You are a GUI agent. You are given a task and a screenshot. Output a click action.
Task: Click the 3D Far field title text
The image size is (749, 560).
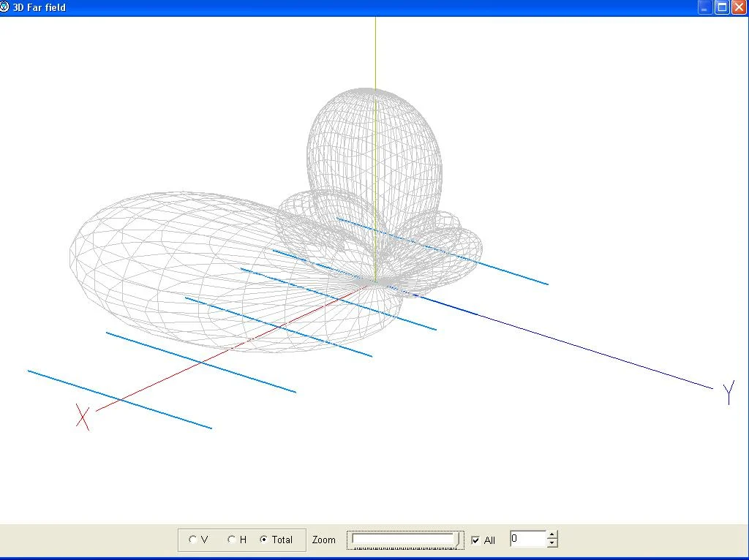39,7
